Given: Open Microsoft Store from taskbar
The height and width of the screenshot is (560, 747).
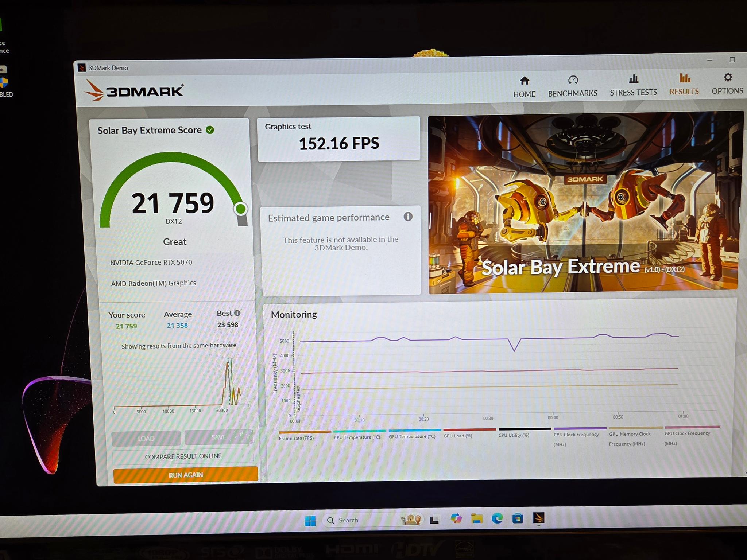Looking at the screenshot, I should 518,518.
